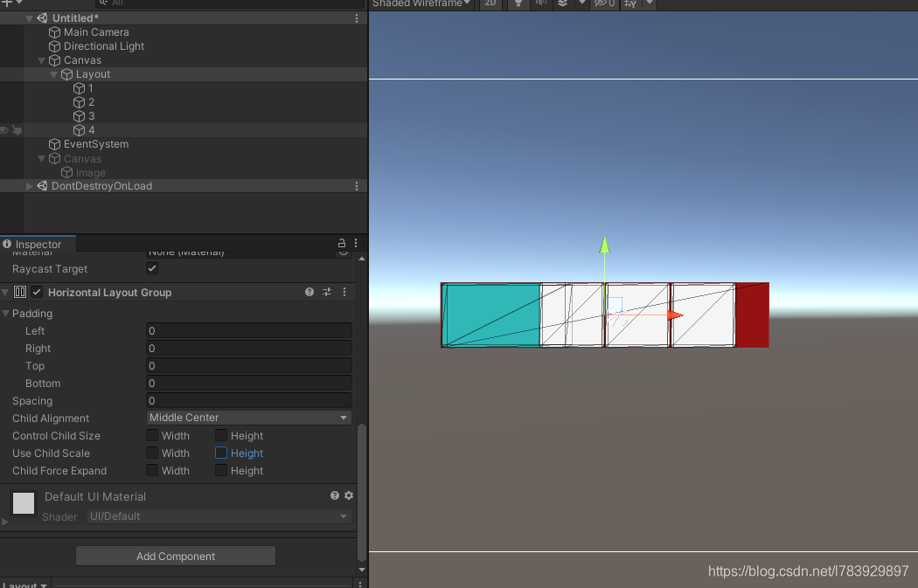Click the Unity scene icon beside Untitled*
Viewport: 918px width, 588px height.
point(42,18)
